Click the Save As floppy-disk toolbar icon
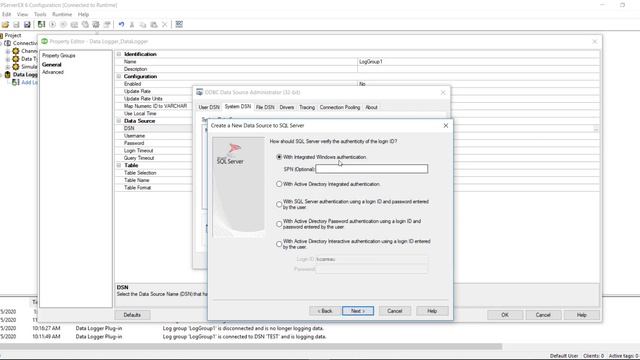The width and height of the screenshot is (640, 360). click(27, 25)
